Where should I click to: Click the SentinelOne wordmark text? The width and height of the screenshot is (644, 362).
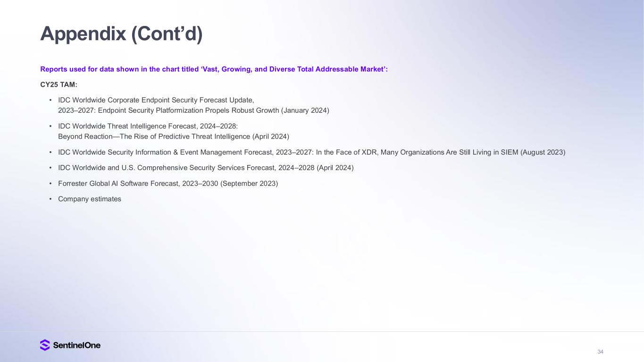pyautogui.click(x=77, y=345)
